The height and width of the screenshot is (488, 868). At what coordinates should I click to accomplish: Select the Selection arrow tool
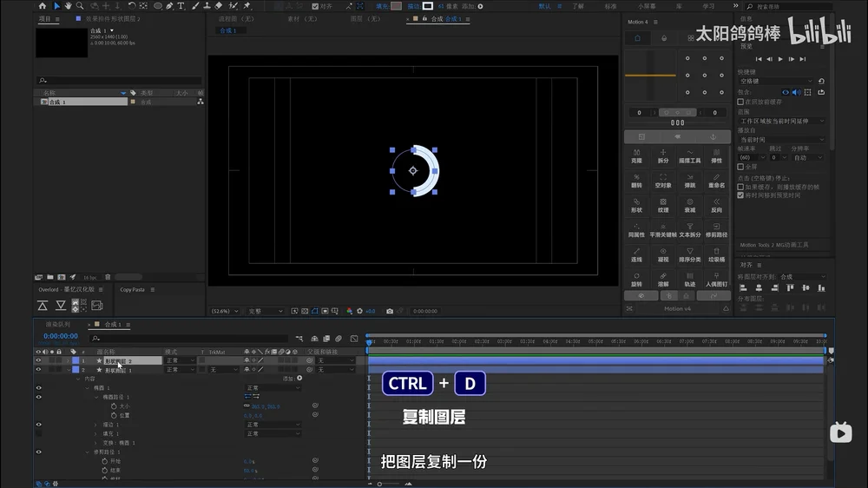point(56,6)
